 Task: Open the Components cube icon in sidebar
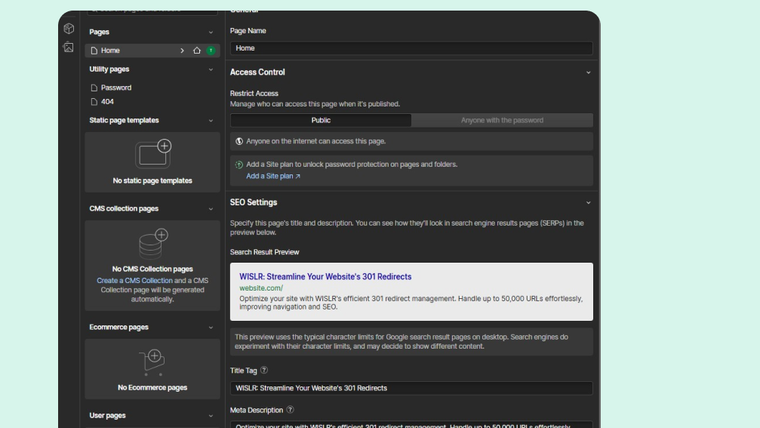coord(68,29)
